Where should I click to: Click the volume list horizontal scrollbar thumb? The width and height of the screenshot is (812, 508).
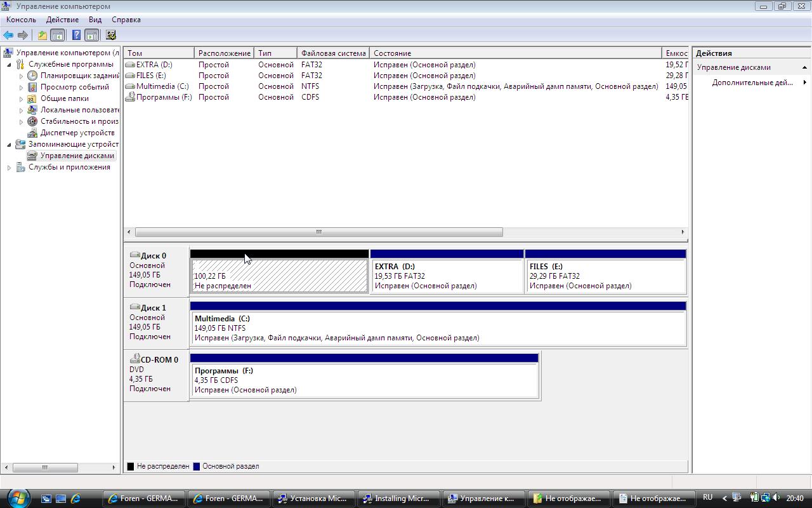point(318,232)
